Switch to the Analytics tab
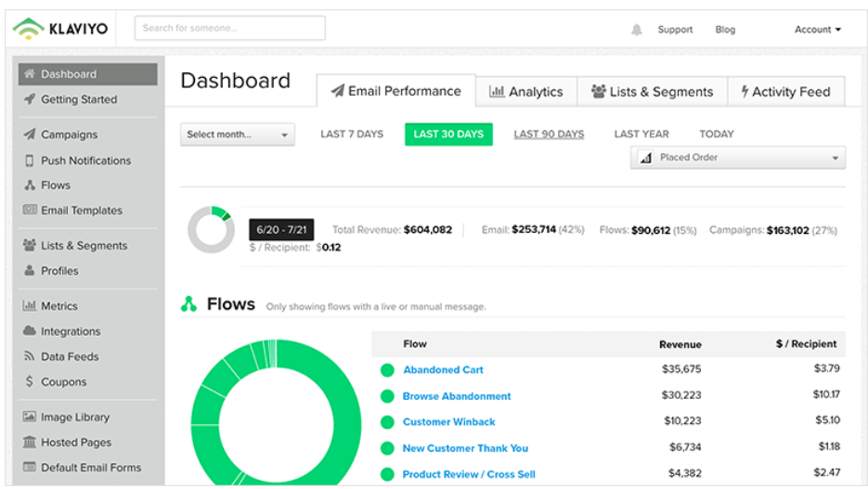 (x=525, y=91)
